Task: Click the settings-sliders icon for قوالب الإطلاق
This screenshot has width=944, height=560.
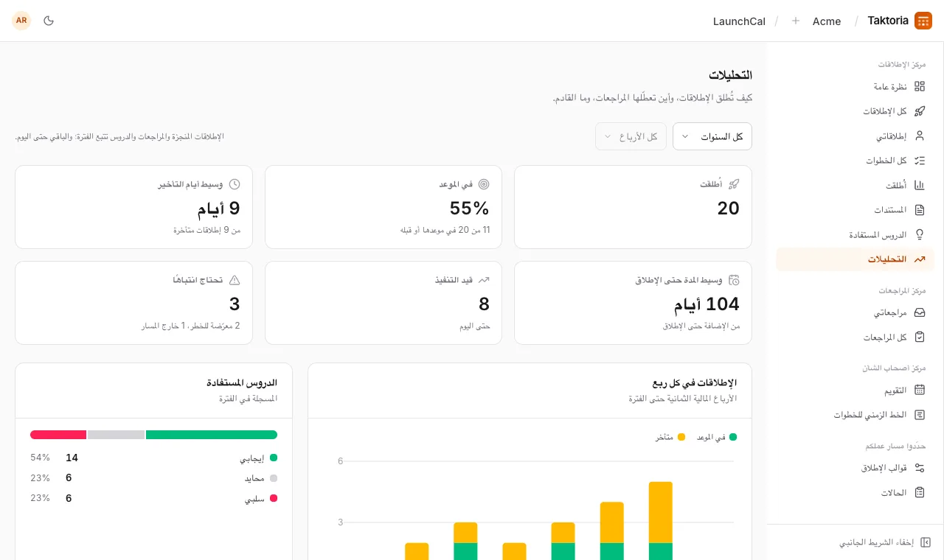Action: pyautogui.click(x=920, y=468)
